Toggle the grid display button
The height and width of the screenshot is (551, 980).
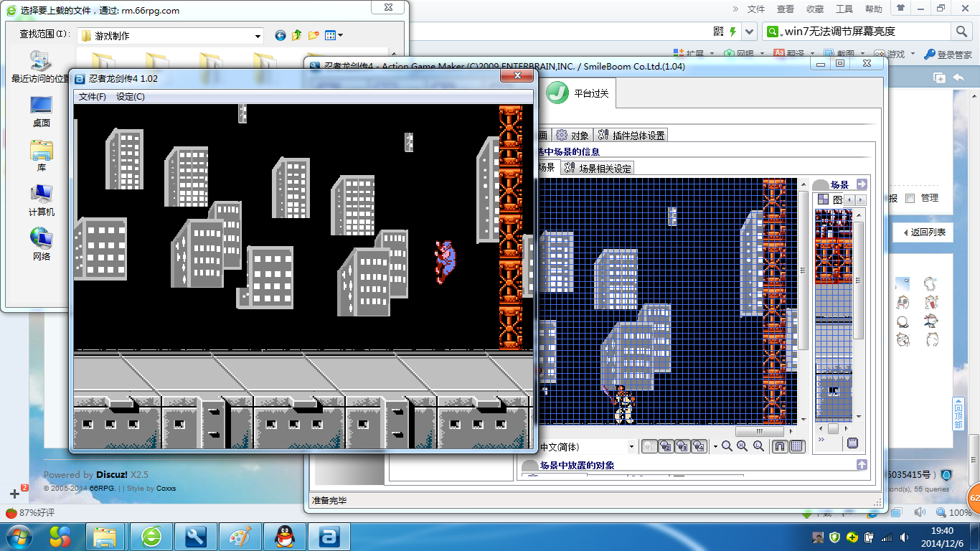[797, 446]
